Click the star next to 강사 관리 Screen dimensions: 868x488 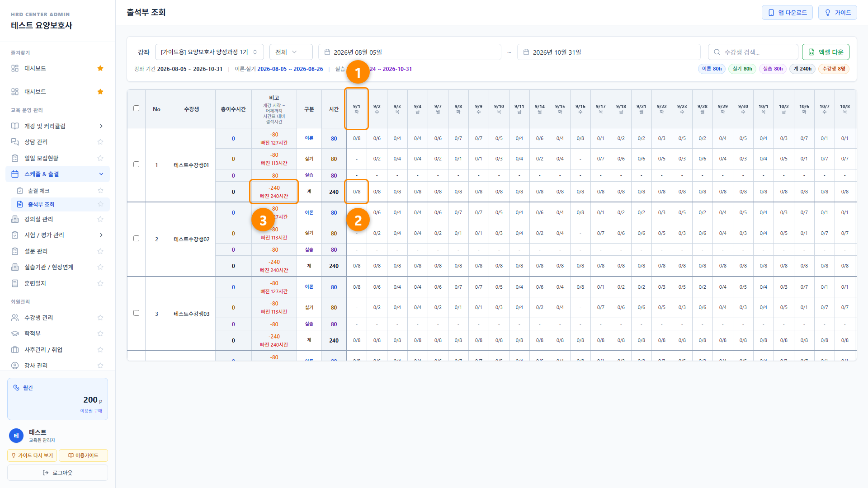(x=100, y=366)
